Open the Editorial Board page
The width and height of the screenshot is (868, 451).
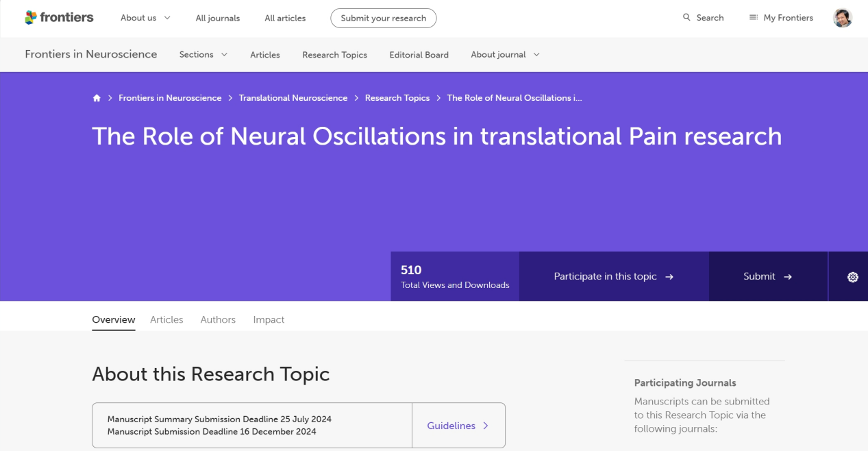(419, 55)
